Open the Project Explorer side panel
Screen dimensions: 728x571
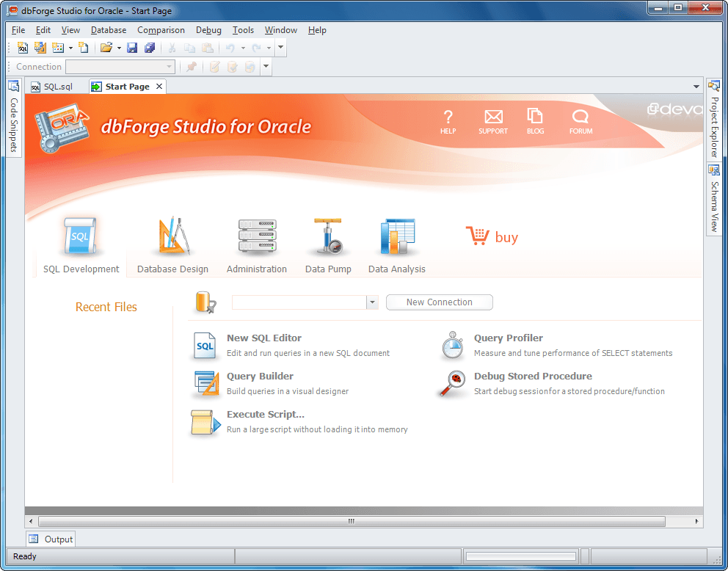pos(714,120)
